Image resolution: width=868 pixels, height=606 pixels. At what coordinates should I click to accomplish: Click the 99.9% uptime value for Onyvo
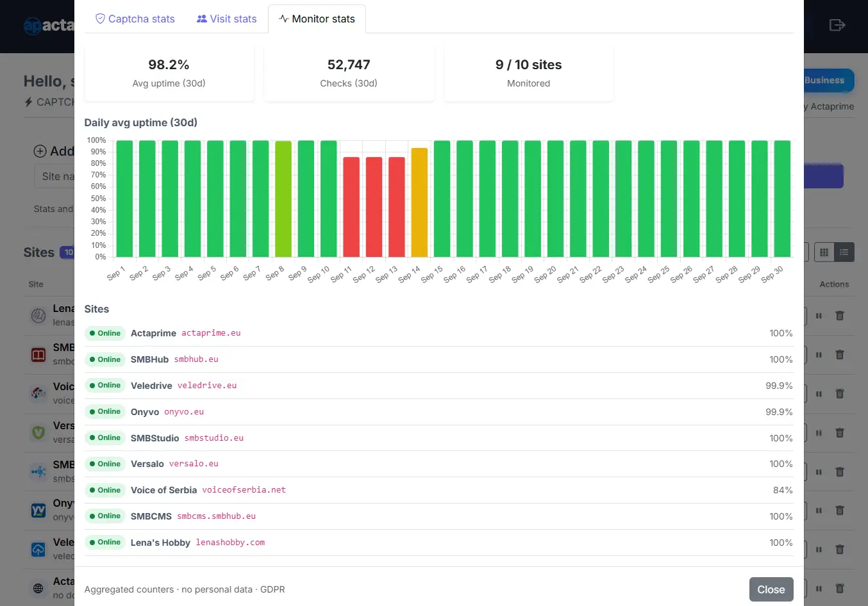(x=779, y=412)
